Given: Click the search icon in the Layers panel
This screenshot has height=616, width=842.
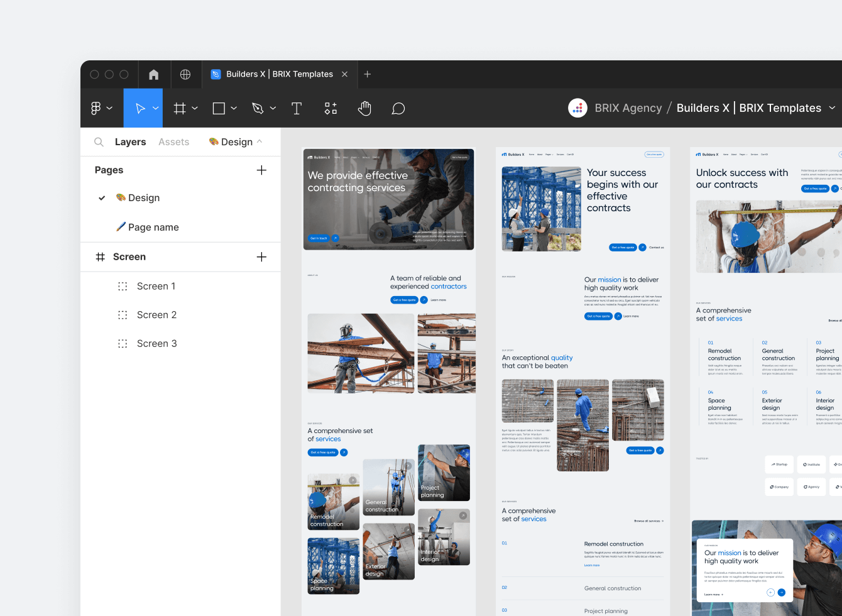Looking at the screenshot, I should (x=99, y=141).
